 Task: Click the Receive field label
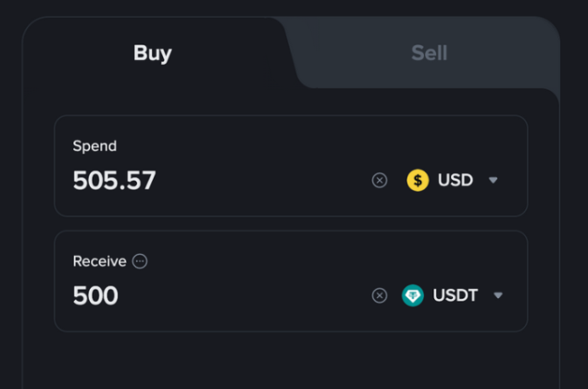99,261
